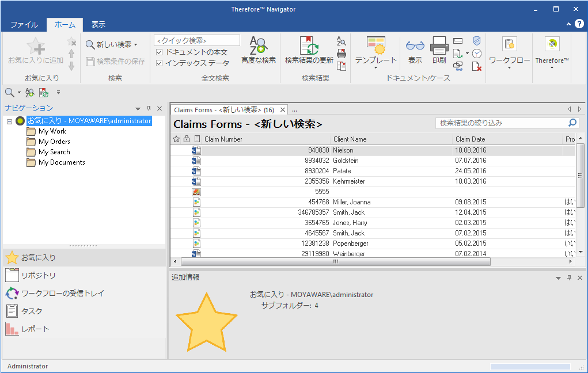
Task: Select the ホーム ribbon tab
Action: click(65, 24)
